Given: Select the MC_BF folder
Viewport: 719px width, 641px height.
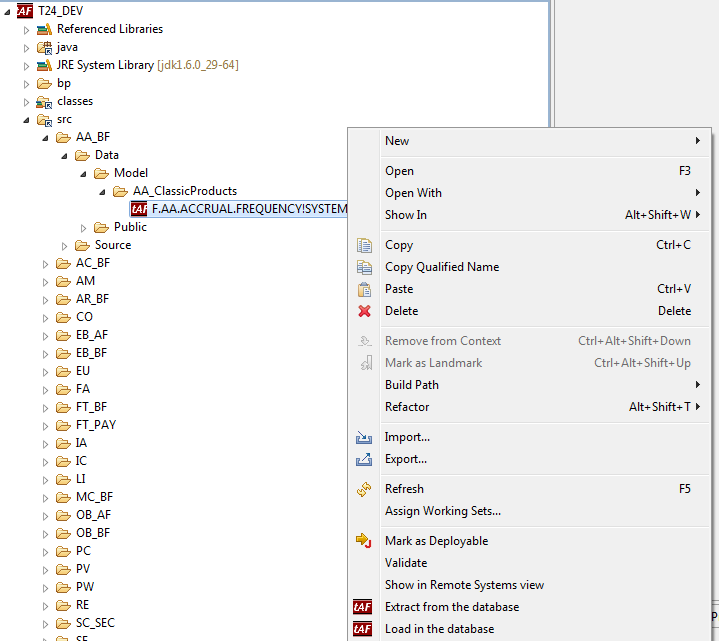Looking at the screenshot, I should coord(94,497).
